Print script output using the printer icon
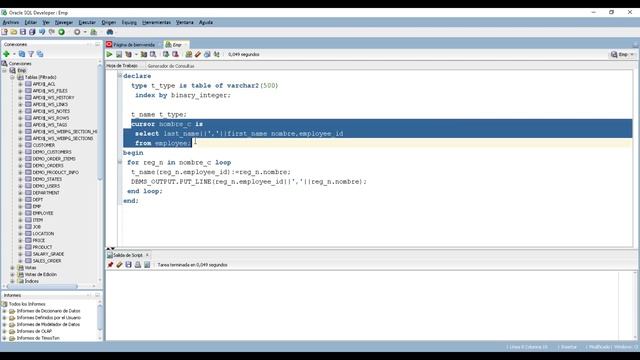Viewport: 640px width, 360px height. click(138, 265)
